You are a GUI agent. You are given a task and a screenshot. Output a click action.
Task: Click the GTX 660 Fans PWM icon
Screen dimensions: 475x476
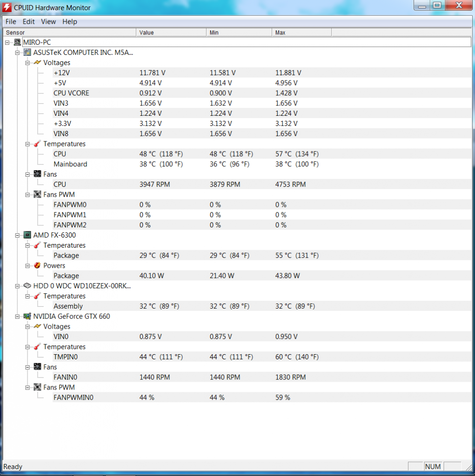[37, 387]
